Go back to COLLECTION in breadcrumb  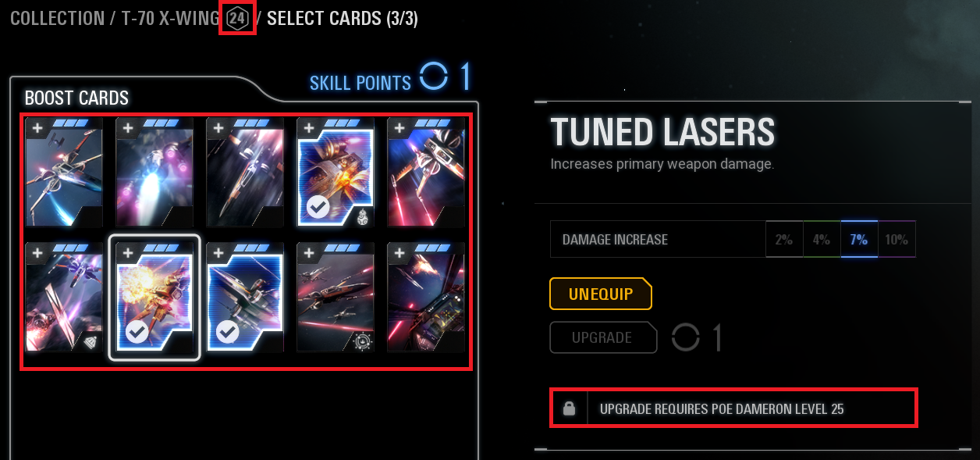57,18
